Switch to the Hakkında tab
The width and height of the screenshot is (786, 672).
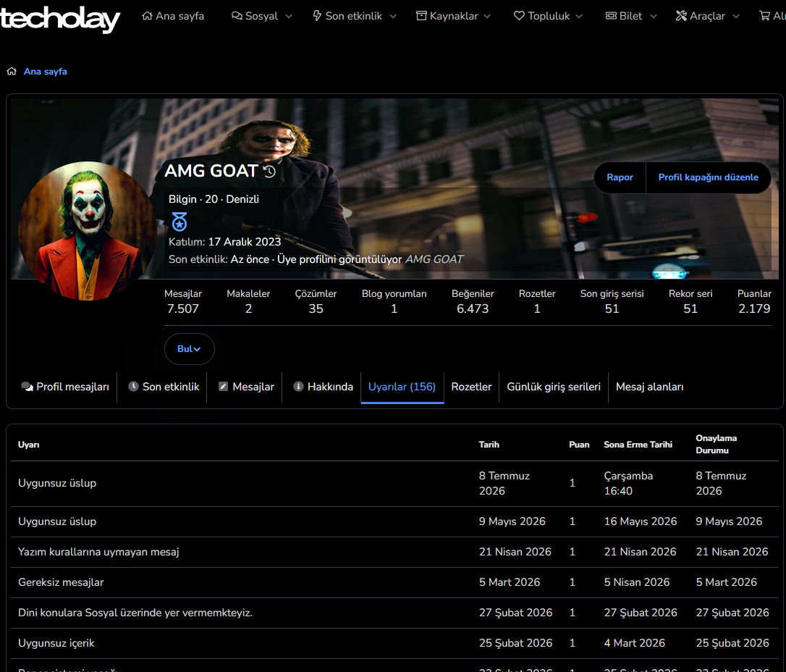(324, 387)
